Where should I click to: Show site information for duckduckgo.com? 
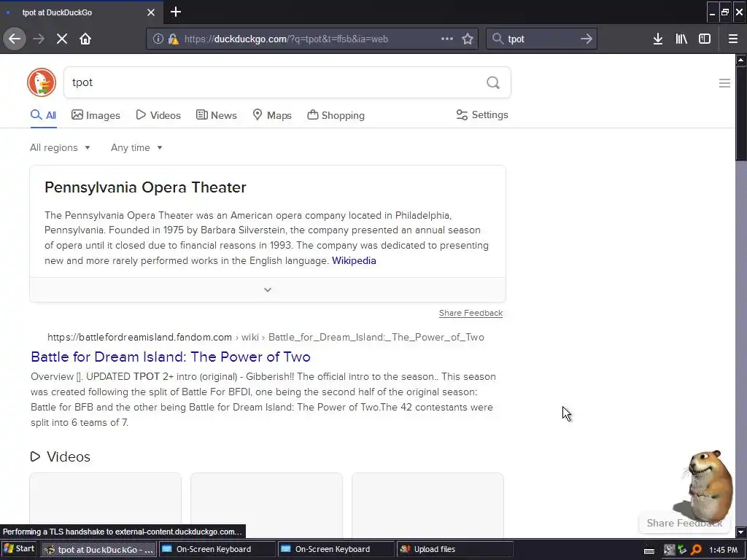click(158, 39)
